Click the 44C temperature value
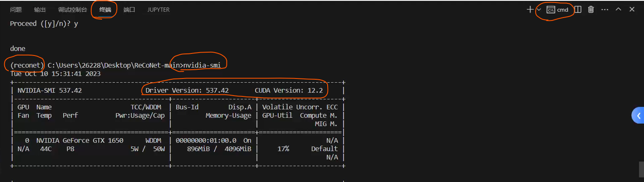 pyautogui.click(x=46, y=149)
